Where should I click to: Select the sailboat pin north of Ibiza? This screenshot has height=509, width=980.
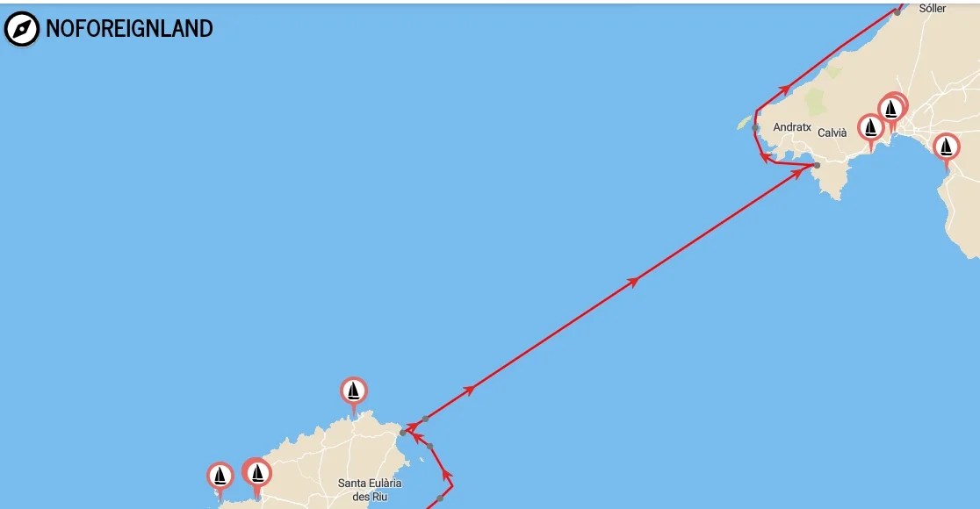[354, 394]
